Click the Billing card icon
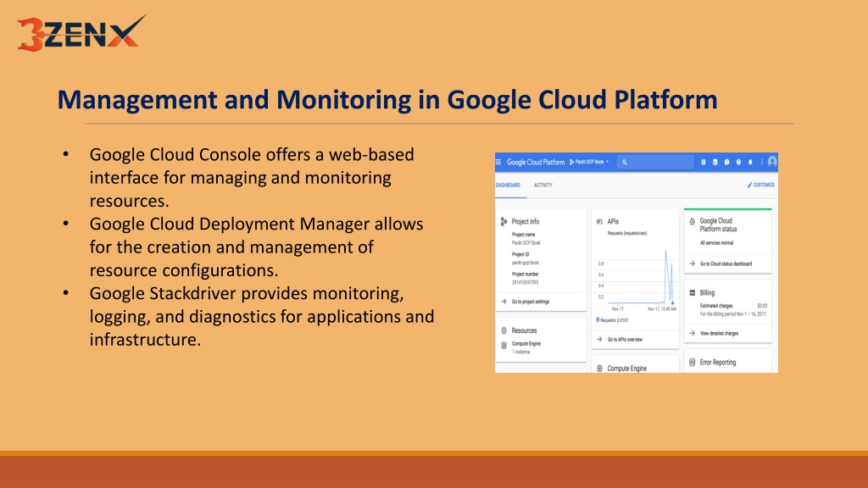The height and width of the screenshot is (488, 868). pos(692,292)
